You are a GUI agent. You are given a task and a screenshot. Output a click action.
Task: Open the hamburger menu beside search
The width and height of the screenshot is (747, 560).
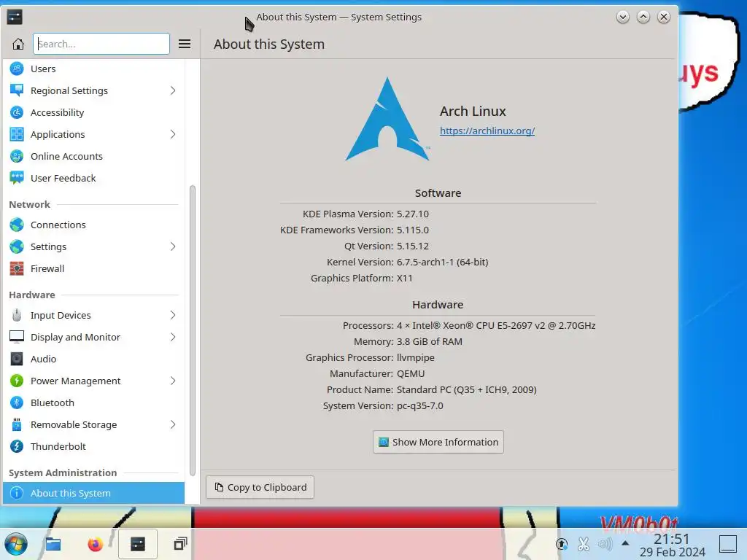click(185, 44)
